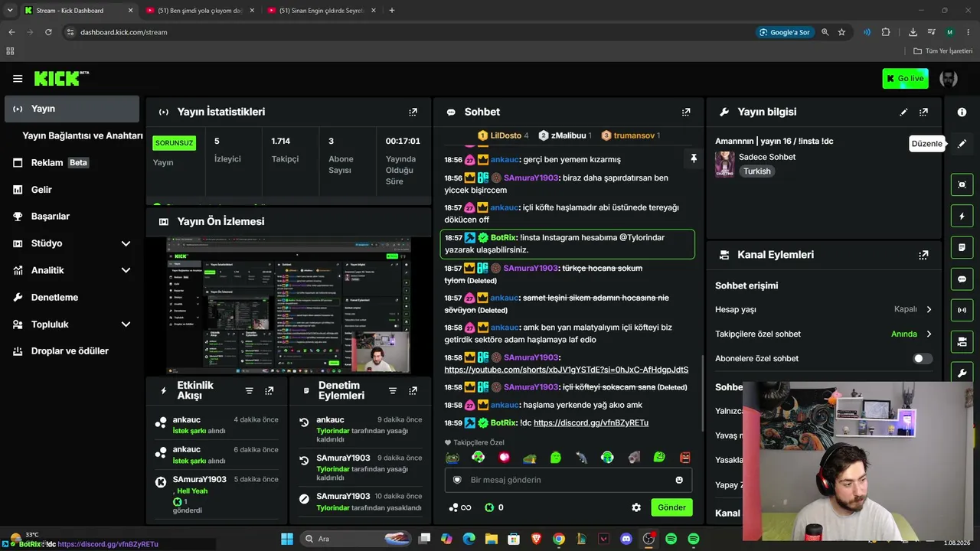Open the YouTube shorts link in chat
980x551 pixels.
pos(567,370)
